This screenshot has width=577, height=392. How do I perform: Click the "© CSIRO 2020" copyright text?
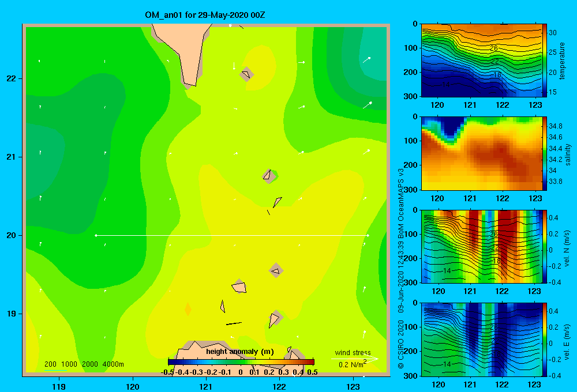[401, 344]
